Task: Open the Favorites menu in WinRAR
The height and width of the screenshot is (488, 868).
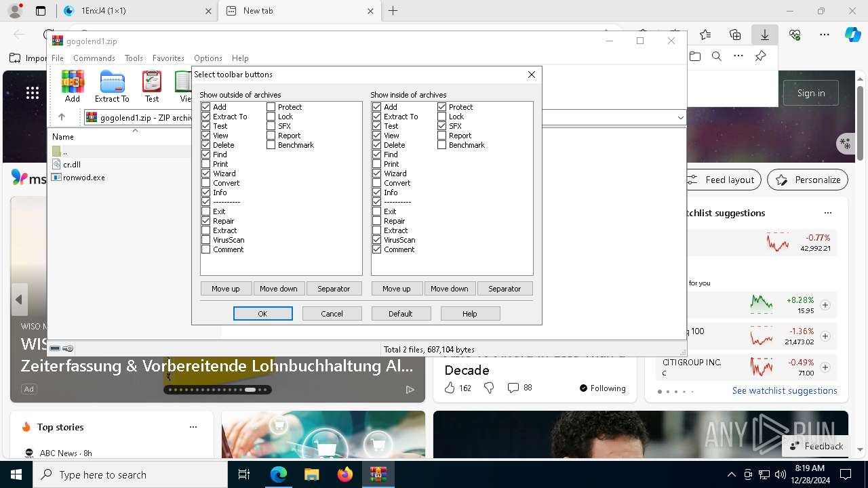Action: [x=168, y=58]
